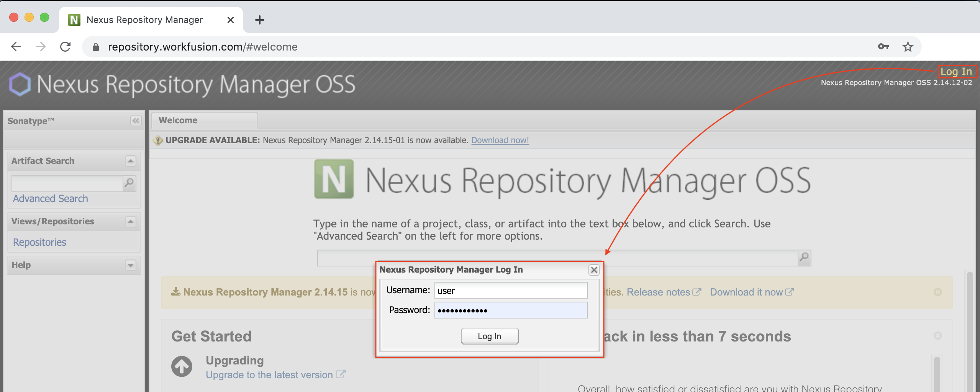Open saved passwords key icon in address bar

click(x=883, y=47)
